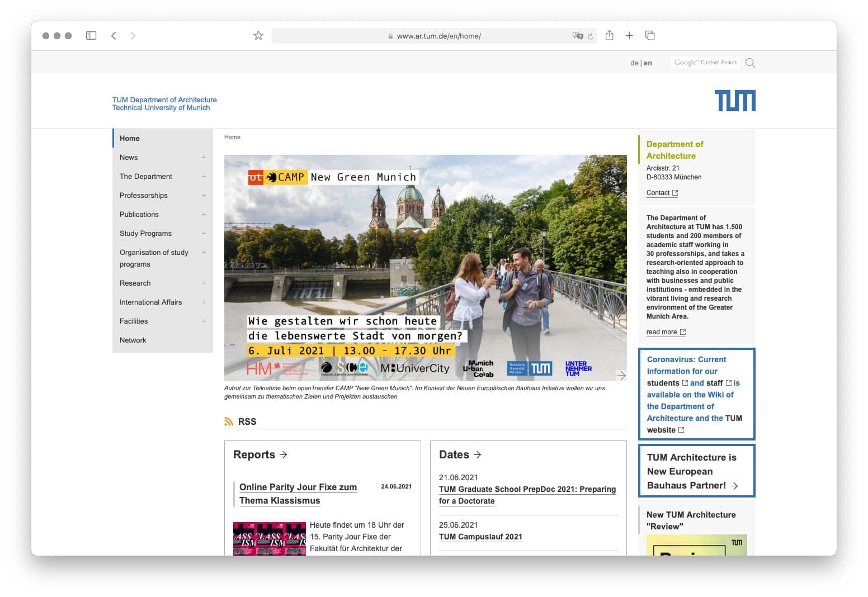This screenshot has width=868, height=597.
Task: Expand the Study Programs submenu plus
Action: [204, 234]
